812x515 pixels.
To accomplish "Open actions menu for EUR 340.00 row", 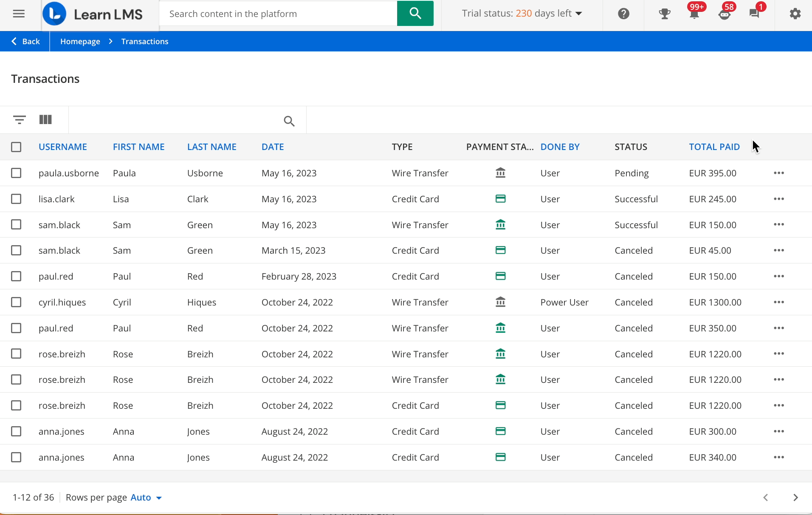I will (779, 457).
